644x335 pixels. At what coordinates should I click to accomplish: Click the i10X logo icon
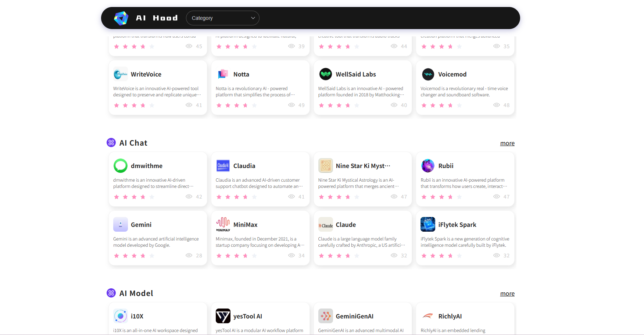120,316
